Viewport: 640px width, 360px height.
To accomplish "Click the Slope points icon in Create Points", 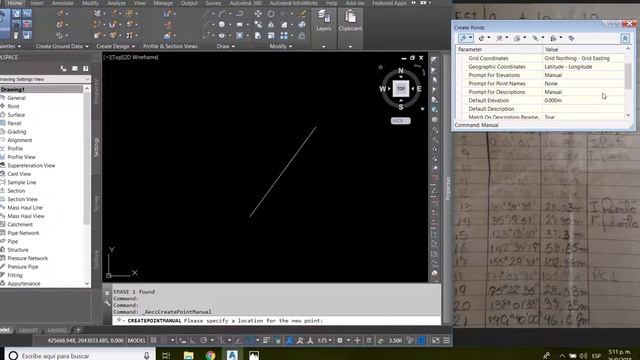I will click(x=553, y=38).
